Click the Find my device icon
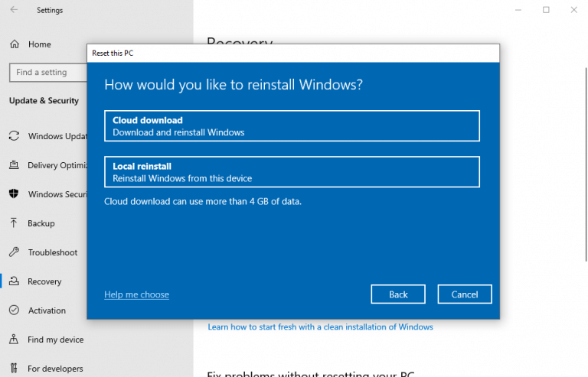Image resolution: width=588 pixels, height=377 pixels. tap(14, 340)
